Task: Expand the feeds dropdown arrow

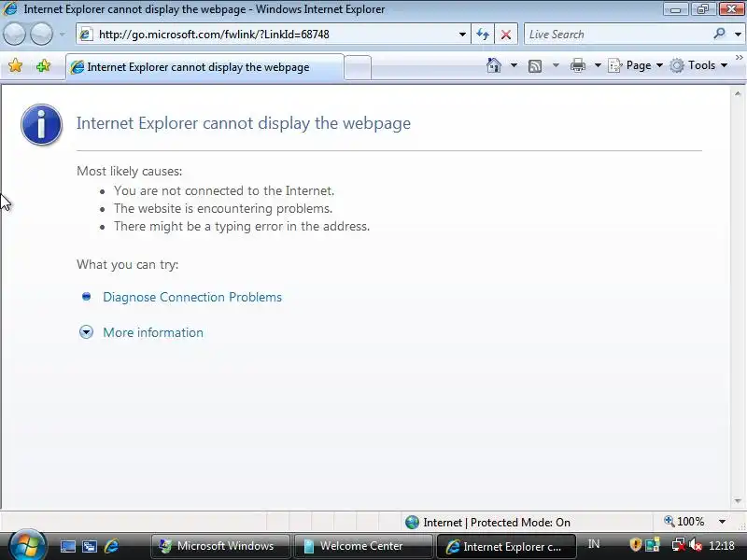Action: [x=556, y=65]
